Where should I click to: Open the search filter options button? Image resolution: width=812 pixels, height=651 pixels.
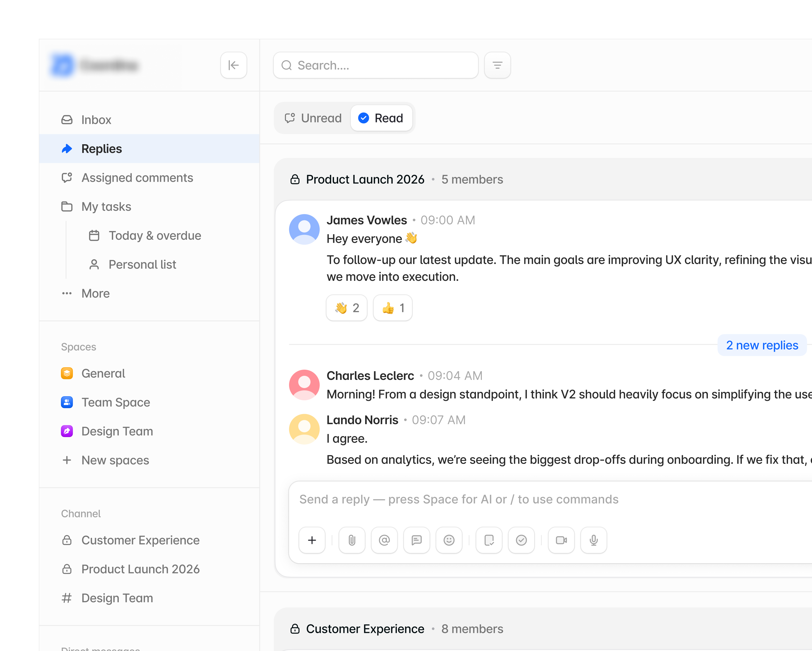point(497,65)
